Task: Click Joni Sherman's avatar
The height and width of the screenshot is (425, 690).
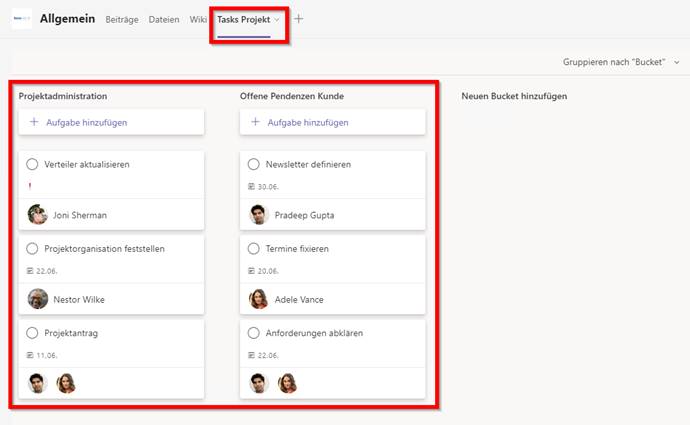Action: pos(37,215)
